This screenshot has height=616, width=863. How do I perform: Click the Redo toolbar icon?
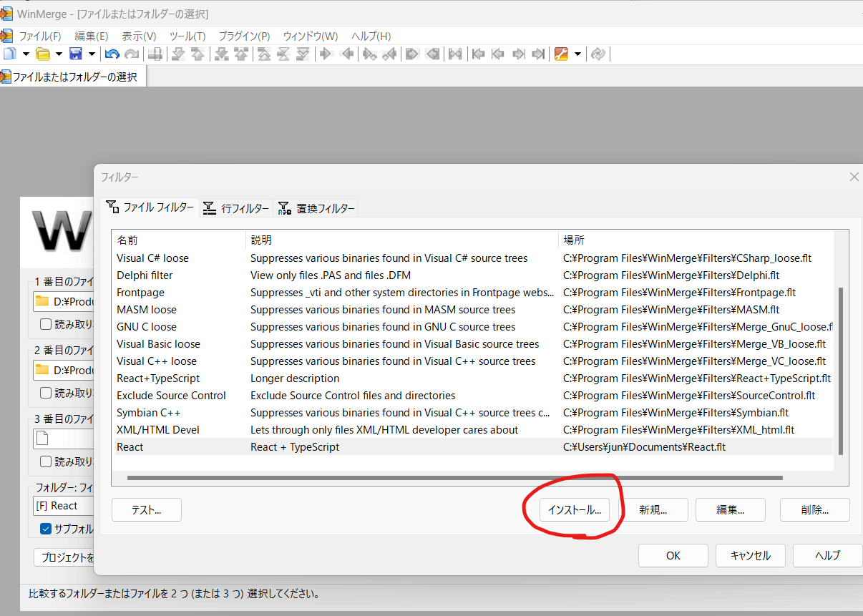click(132, 54)
